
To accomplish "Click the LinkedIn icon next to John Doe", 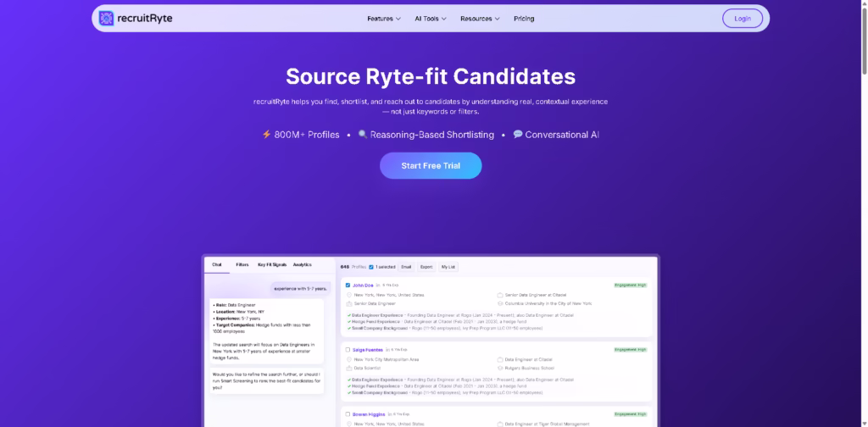I will click(377, 286).
